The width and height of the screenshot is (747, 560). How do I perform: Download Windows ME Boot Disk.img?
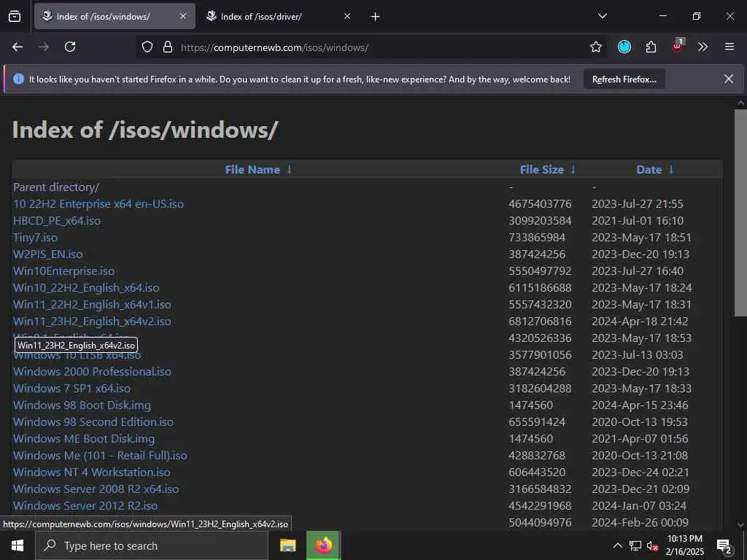click(x=84, y=438)
